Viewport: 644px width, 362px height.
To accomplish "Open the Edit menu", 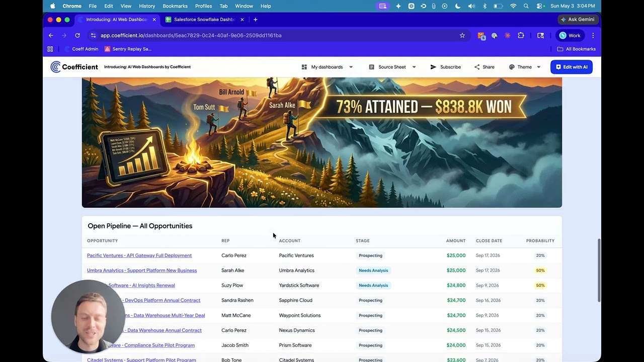I will [x=109, y=6].
